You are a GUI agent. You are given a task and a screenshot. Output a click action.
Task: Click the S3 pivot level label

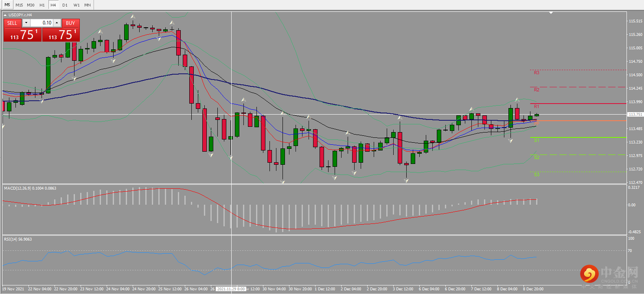click(x=537, y=175)
